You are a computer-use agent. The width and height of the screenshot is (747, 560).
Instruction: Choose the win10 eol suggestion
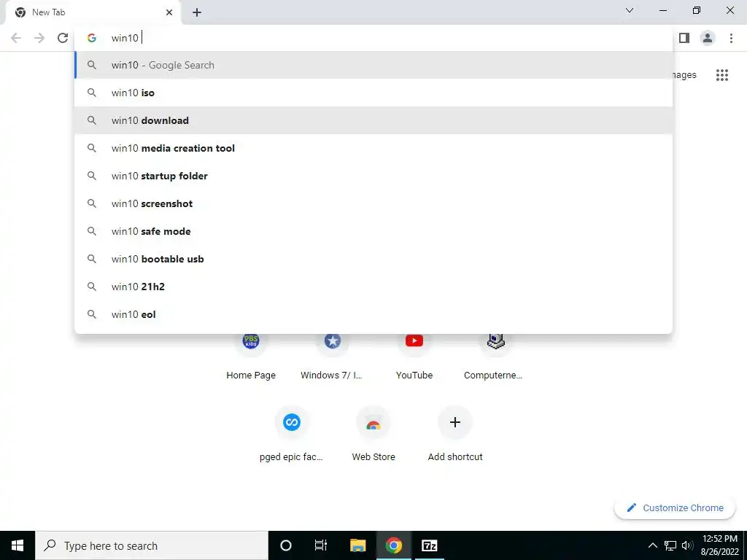(x=373, y=314)
